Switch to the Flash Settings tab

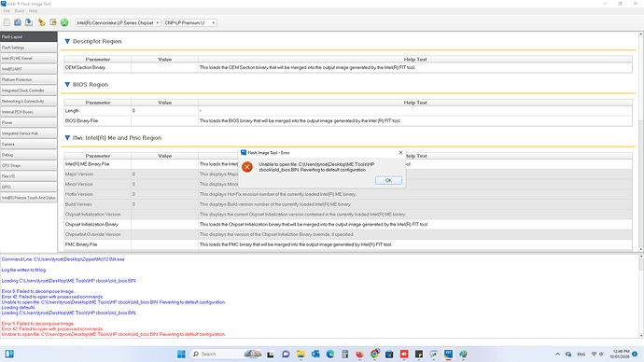coord(28,48)
